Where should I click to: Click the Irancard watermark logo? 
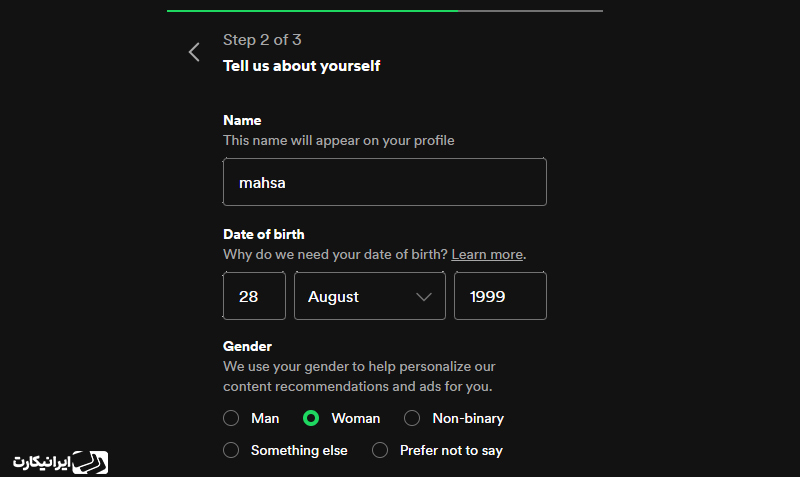[61, 462]
